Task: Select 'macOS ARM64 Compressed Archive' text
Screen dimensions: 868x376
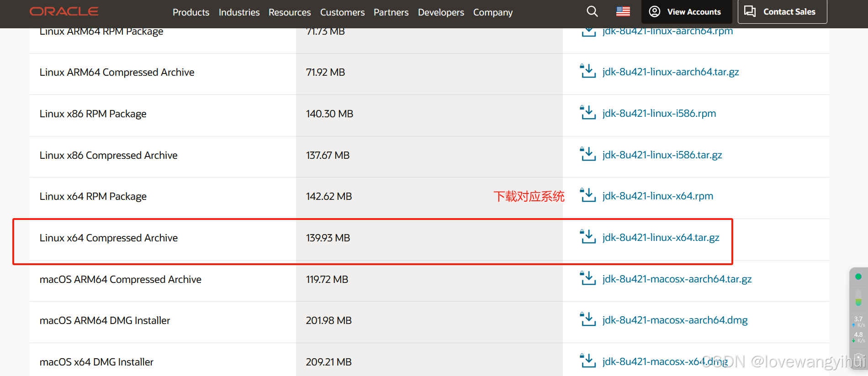Action: click(121, 279)
